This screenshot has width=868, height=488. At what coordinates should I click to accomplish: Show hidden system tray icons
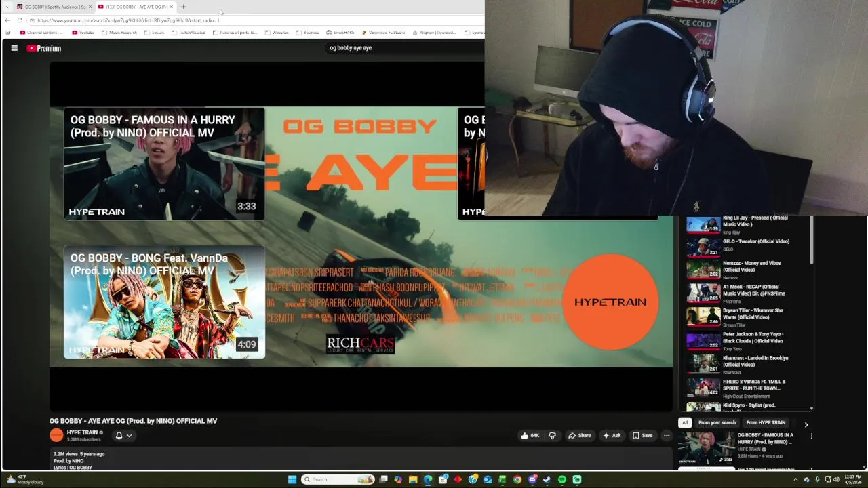(796, 479)
